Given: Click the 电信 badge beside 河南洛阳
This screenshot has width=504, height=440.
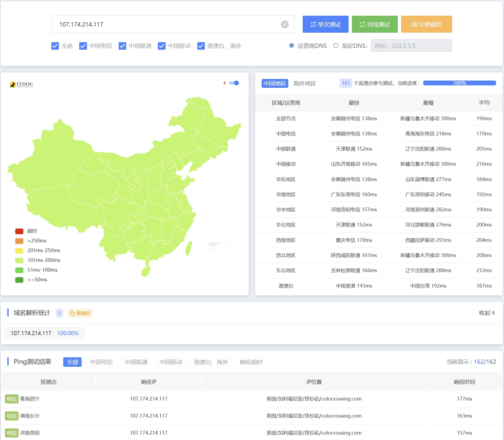Looking at the screenshot, I should (12, 433).
